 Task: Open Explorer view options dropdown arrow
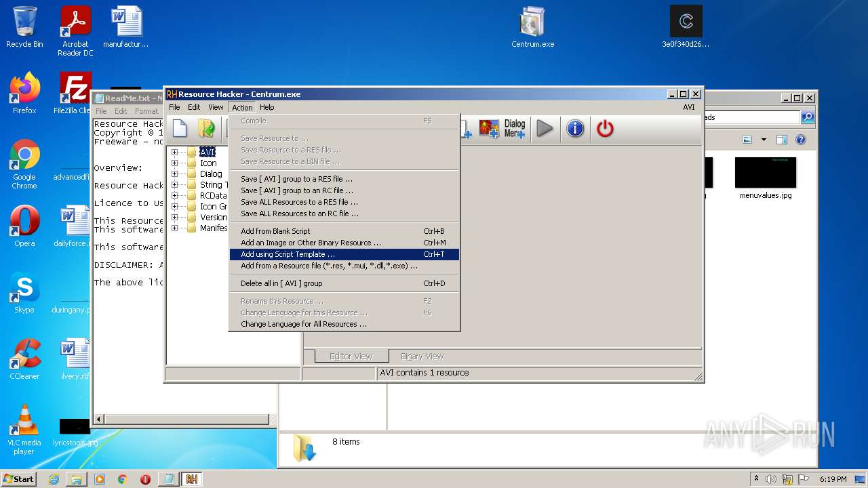tap(764, 140)
